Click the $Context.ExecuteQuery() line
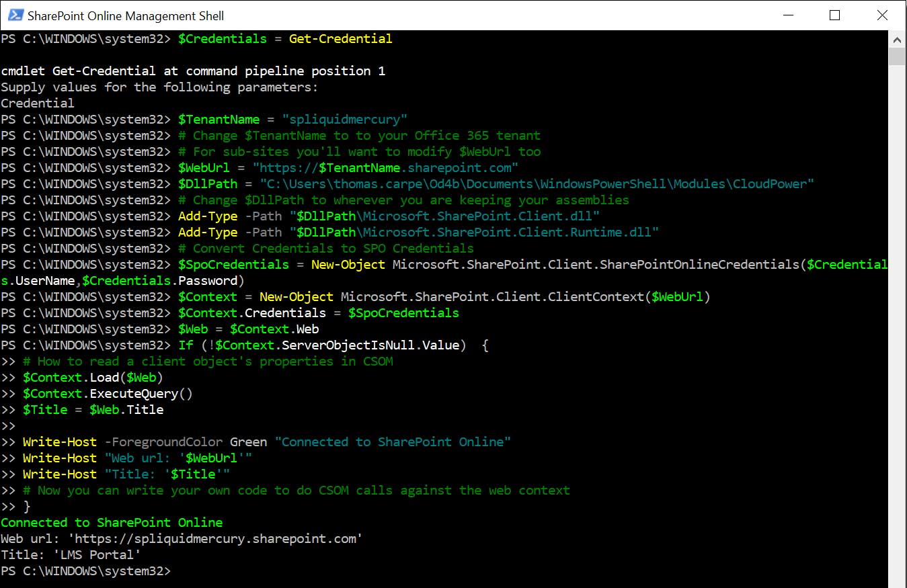Viewport: 907px width, 588px height. [x=108, y=394]
